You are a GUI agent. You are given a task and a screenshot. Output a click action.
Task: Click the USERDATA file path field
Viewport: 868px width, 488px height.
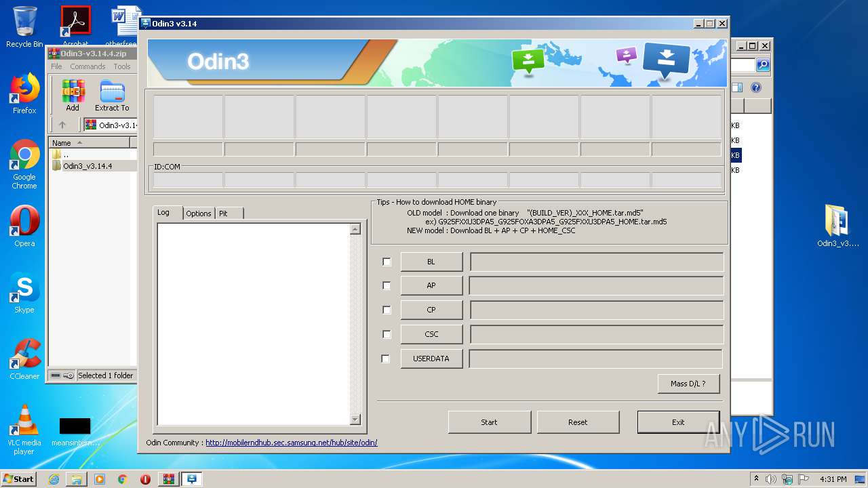(597, 359)
